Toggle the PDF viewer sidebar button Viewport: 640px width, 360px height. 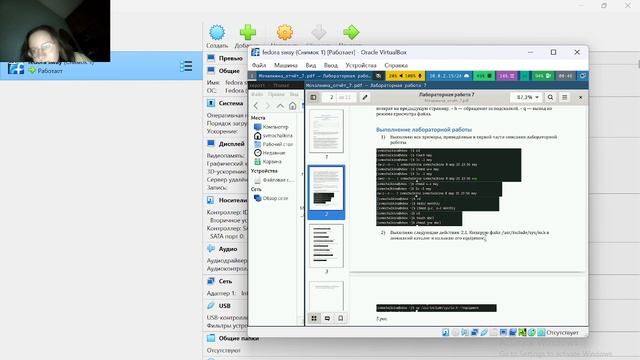[x=313, y=97]
